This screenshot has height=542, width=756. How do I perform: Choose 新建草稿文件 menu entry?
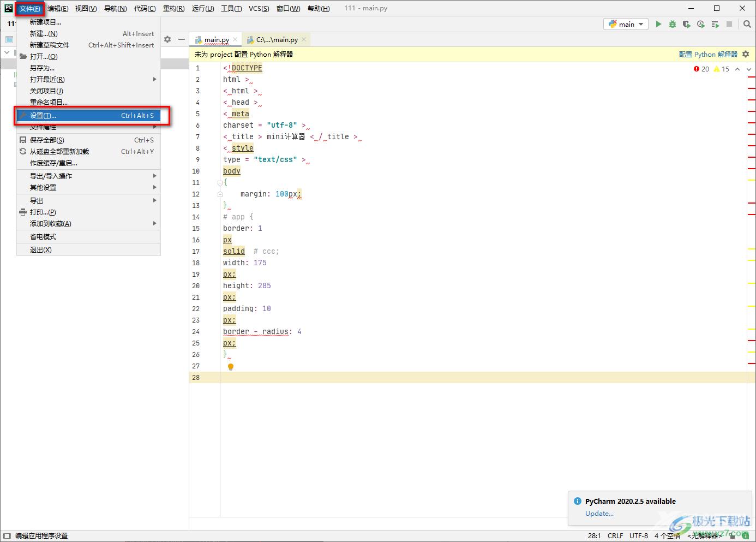pos(89,45)
